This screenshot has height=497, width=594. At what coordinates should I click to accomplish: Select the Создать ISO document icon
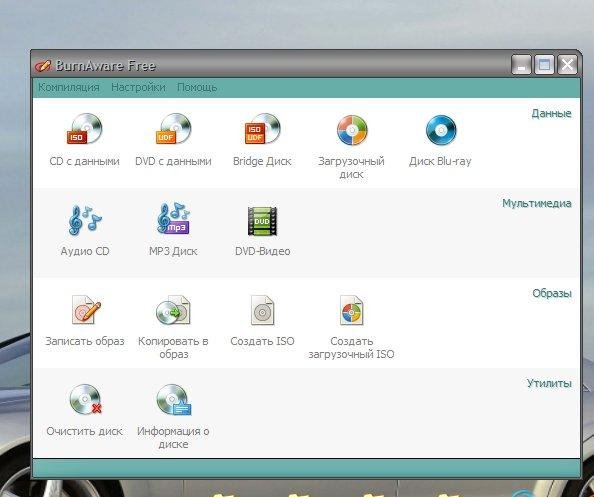[262, 310]
